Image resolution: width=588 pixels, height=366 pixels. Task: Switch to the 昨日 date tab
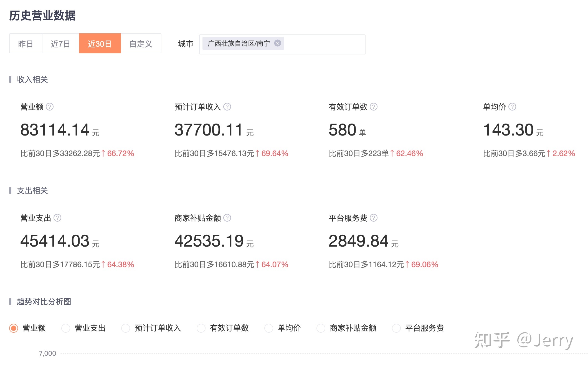pos(26,44)
